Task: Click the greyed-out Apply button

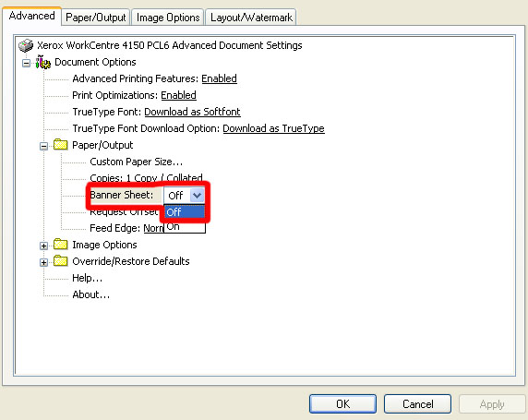Action: 492,403
